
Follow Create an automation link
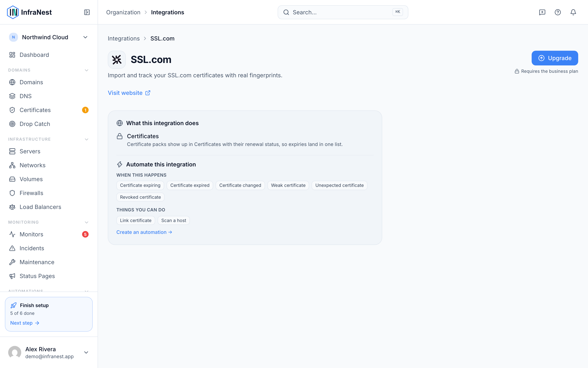(144, 232)
